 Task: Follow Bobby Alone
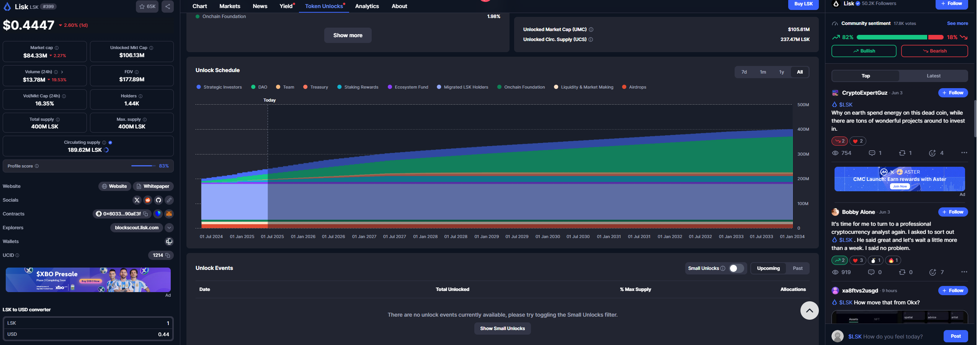click(953, 212)
